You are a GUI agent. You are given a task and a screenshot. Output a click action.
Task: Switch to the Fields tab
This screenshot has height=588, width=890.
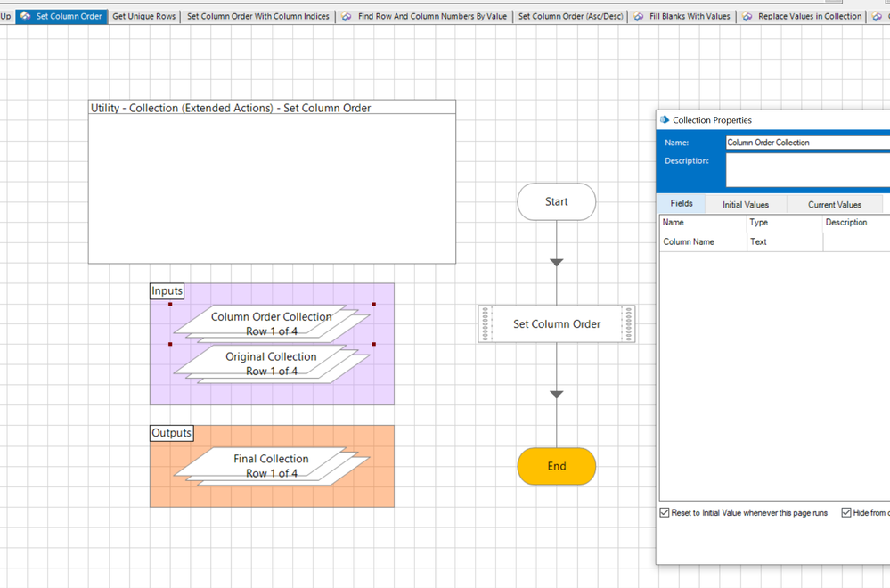(x=682, y=203)
